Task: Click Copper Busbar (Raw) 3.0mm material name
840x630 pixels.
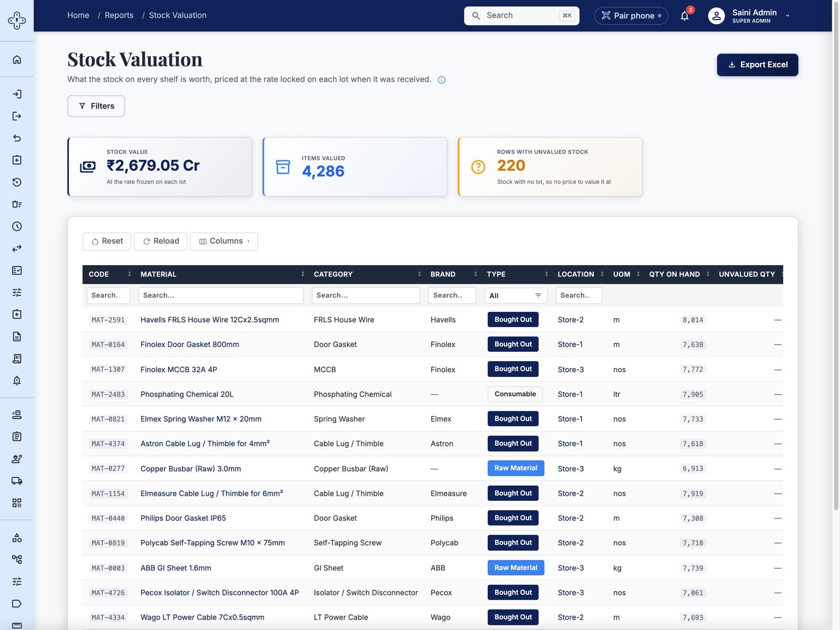Action: pos(191,469)
